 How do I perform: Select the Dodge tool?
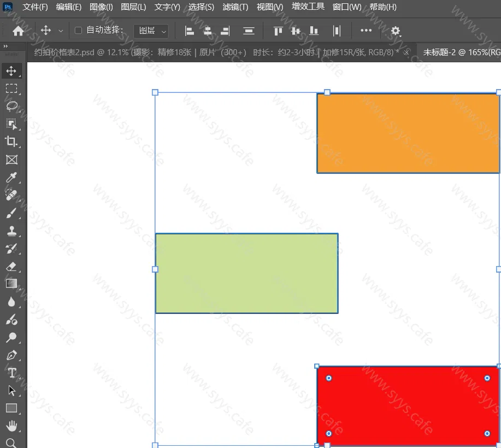pos(11,320)
